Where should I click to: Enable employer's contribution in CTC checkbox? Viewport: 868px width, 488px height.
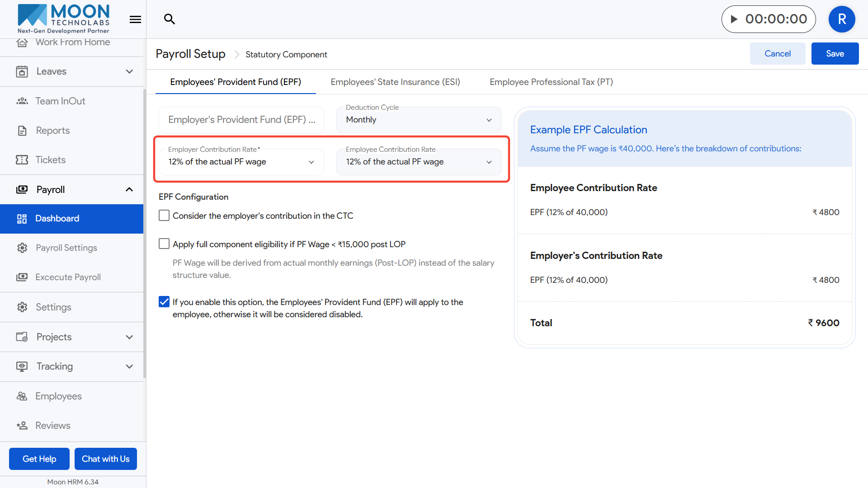coord(164,216)
